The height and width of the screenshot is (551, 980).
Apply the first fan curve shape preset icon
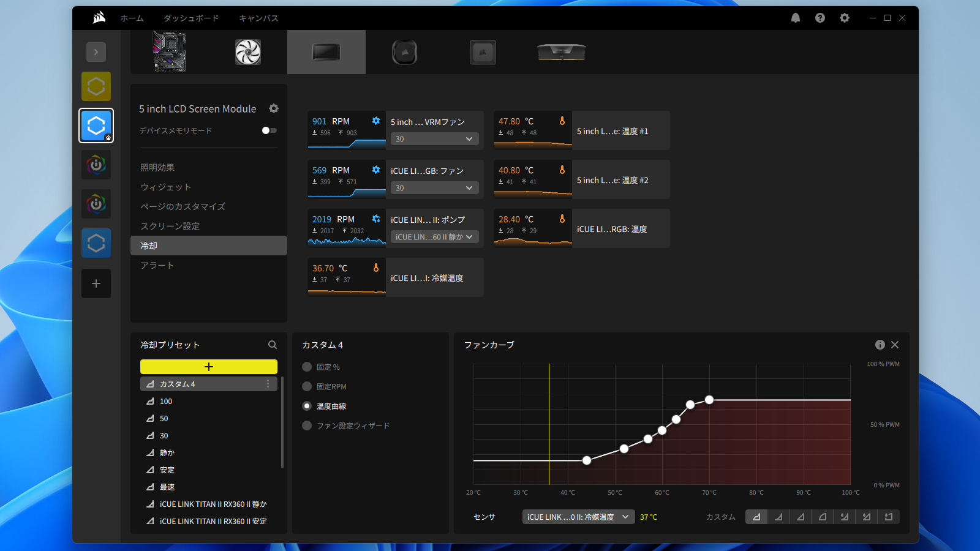coord(756,517)
